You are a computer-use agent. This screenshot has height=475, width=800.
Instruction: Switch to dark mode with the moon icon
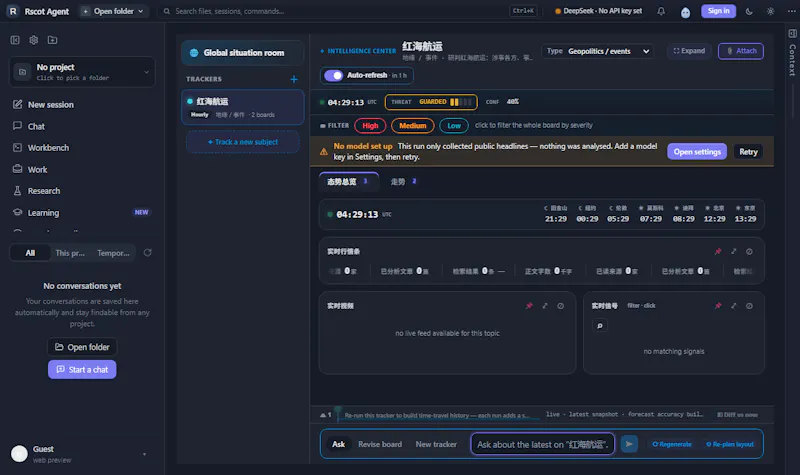[749, 11]
